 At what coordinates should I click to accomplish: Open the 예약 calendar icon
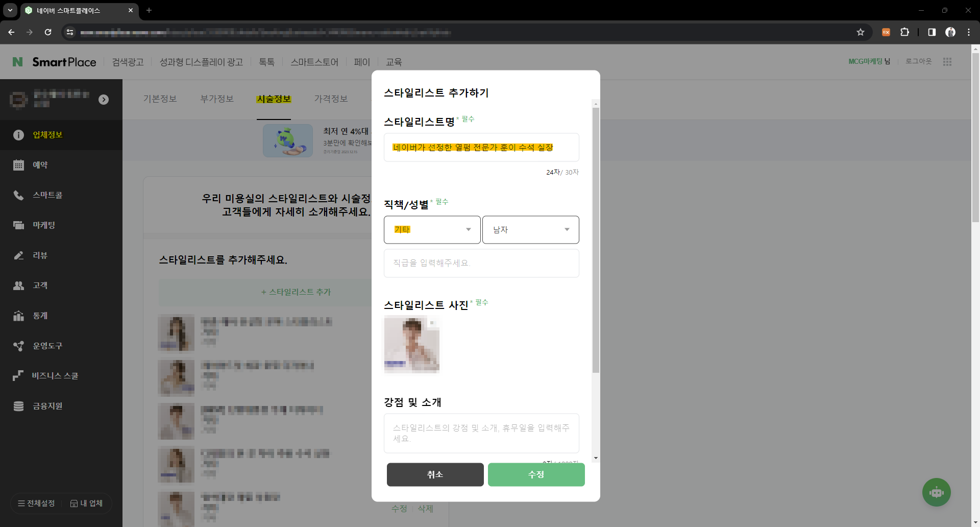click(x=18, y=165)
